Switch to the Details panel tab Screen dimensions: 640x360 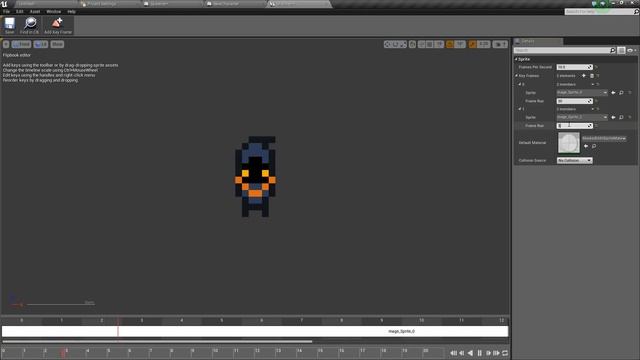538,41
